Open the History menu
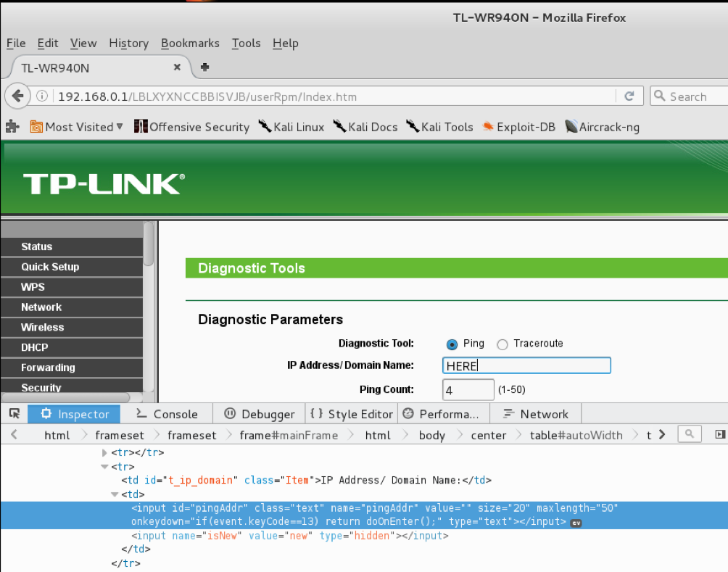This screenshot has width=728, height=572. (x=128, y=43)
